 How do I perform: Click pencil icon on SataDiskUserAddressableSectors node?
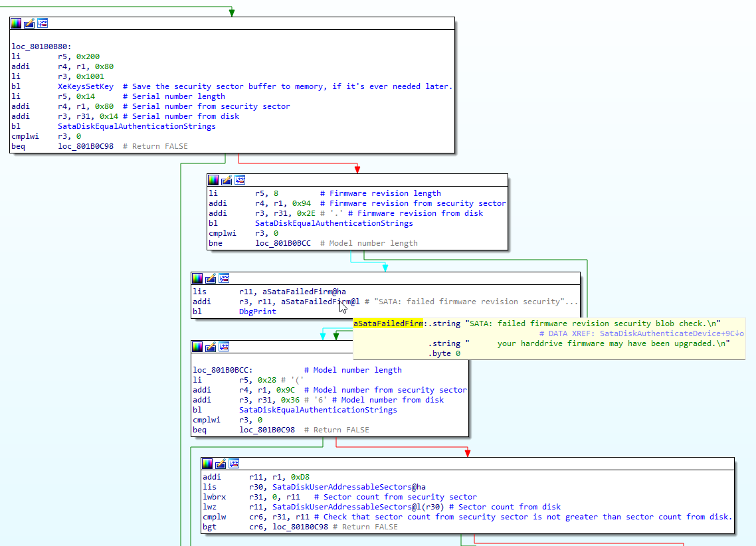[221, 464]
